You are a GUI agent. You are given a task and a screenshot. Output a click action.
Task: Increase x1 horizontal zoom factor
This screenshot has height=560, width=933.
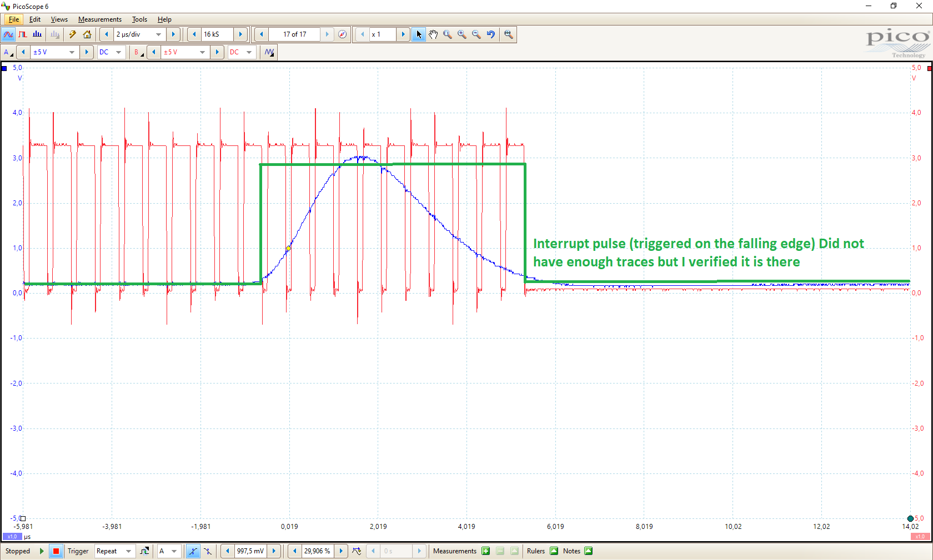pos(403,34)
